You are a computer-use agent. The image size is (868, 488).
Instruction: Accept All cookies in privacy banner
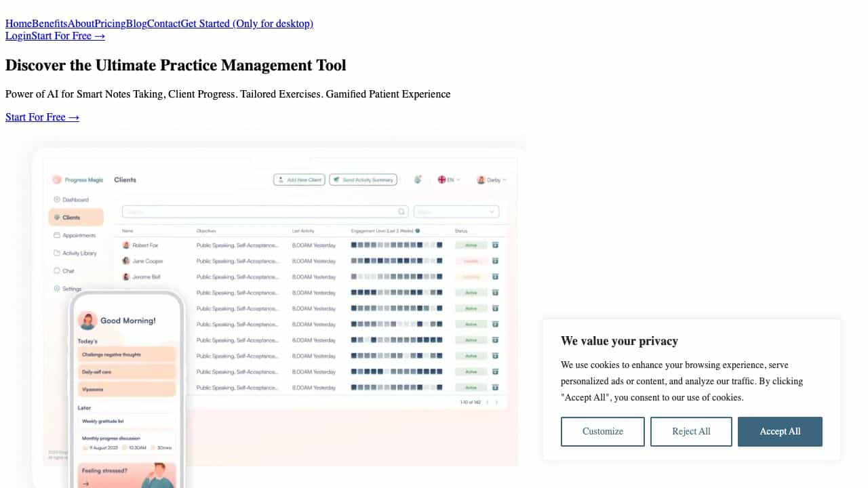coord(780,432)
